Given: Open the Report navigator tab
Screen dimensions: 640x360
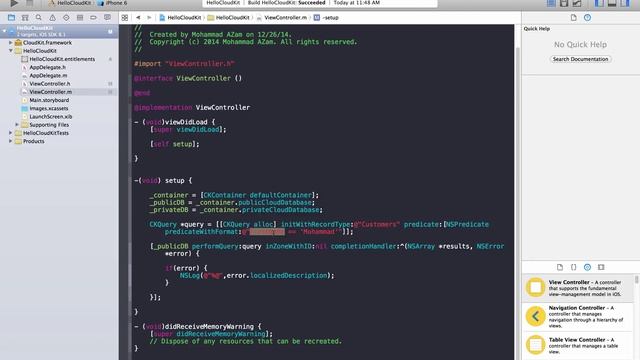Looking at the screenshot, I should [x=107, y=18].
